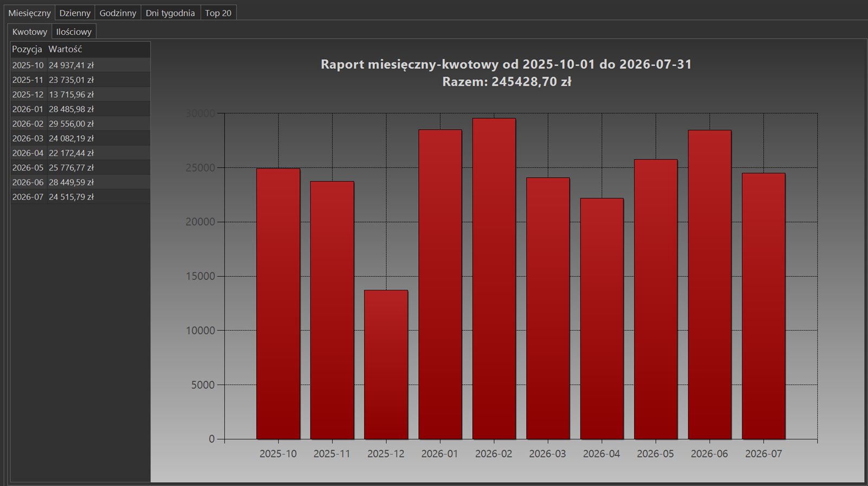Click the 2026-06 chart bar
Screen dimensions: 868x486
coord(710,285)
